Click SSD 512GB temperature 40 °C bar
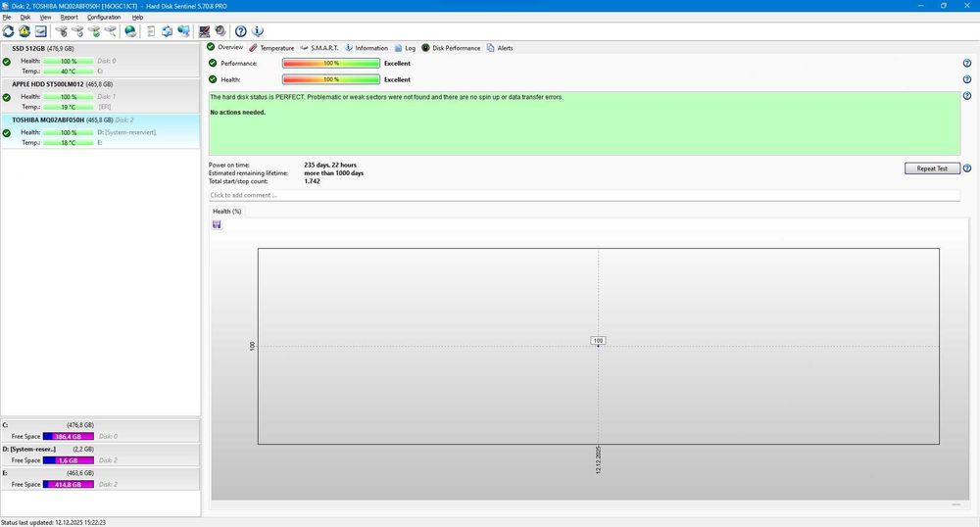This screenshot has height=527, width=980. coord(69,72)
